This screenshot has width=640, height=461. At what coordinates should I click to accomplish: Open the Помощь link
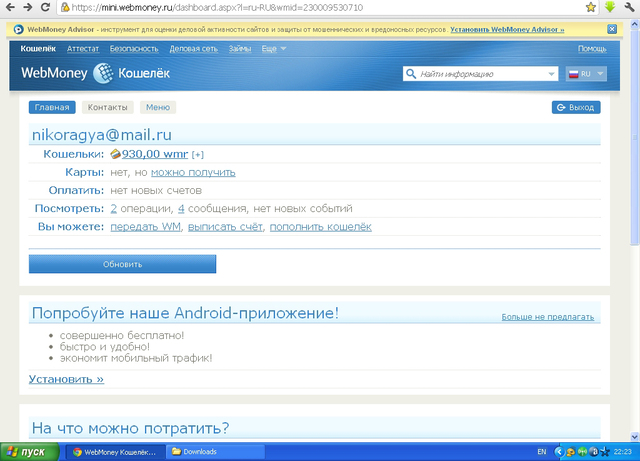(592, 49)
